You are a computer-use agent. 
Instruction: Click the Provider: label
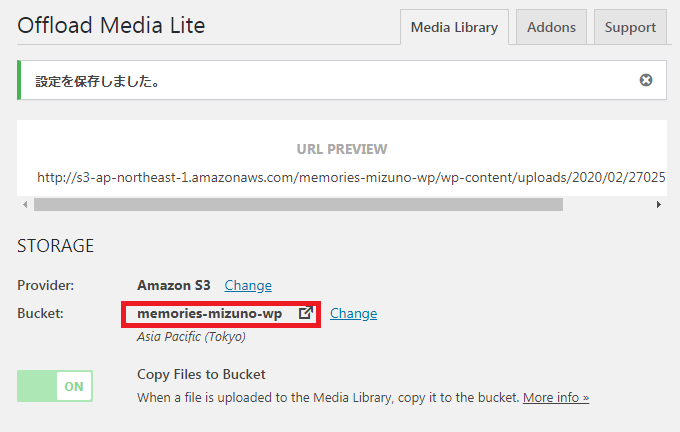tap(46, 285)
